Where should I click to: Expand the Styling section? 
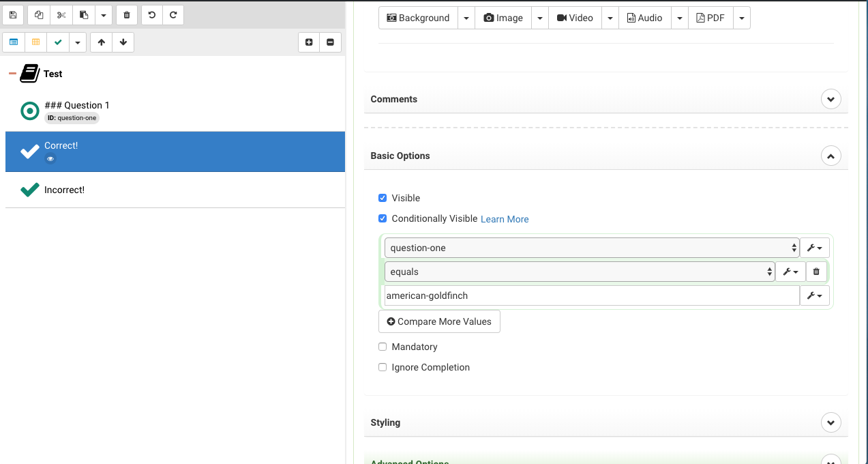(x=830, y=422)
